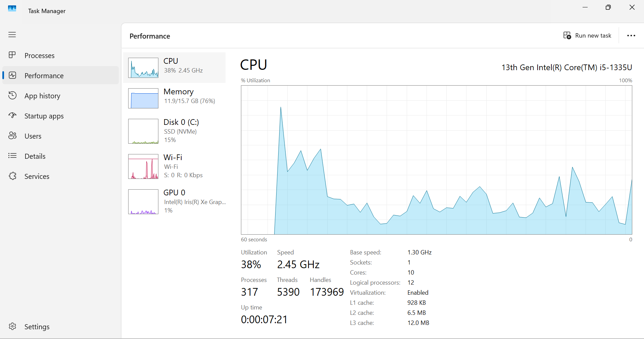Click the Details list icon
Image resolution: width=644 pixels, height=339 pixels.
[x=12, y=156]
